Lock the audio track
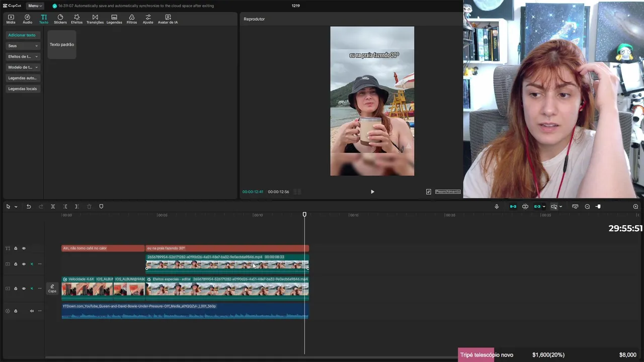This screenshot has height=362, width=644. (x=16, y=311)
